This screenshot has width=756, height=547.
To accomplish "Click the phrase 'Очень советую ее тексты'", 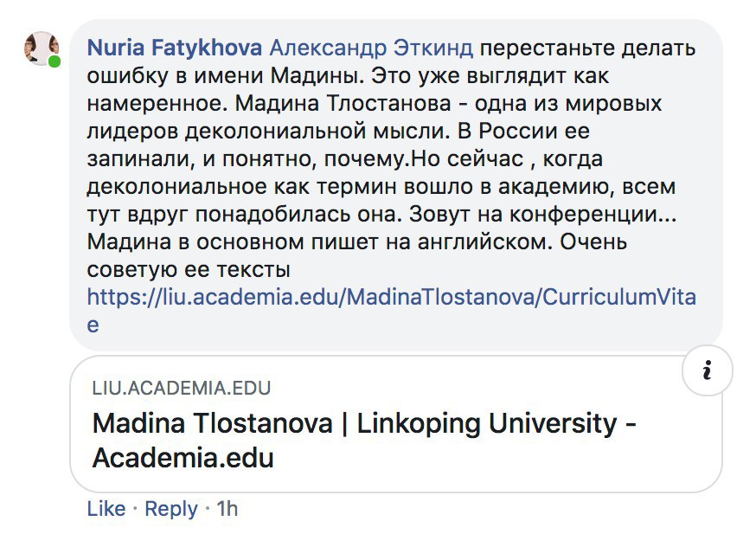I will pyautogui.click(x=356, y=255).
